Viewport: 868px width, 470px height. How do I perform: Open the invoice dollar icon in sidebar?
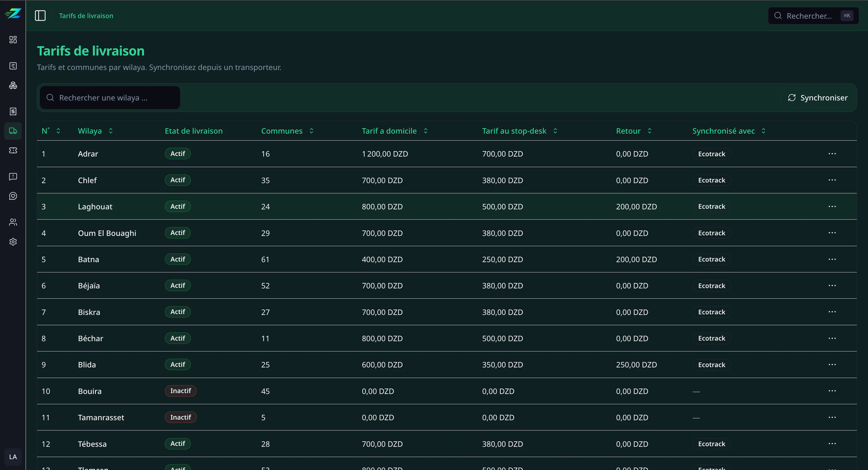pyautogui.click(x=13, y=111)
